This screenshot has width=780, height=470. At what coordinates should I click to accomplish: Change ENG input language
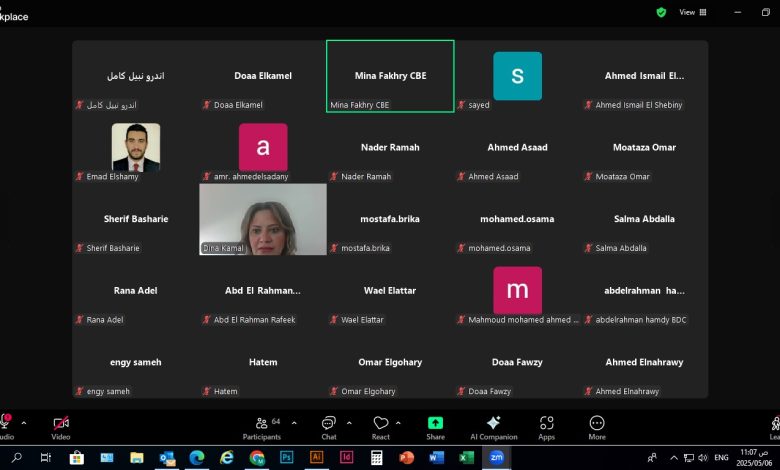click(721, 458)
